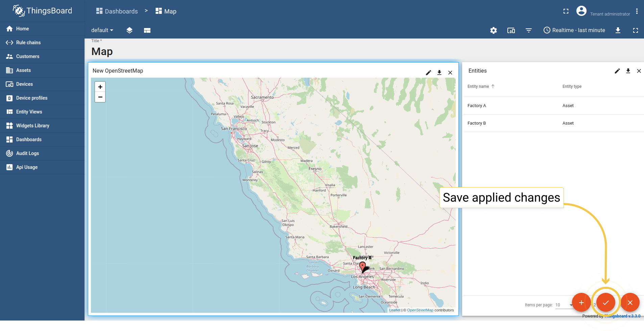Open Audit Logs
The width and height of the screenshot is (644, 331).
point(42,153)
